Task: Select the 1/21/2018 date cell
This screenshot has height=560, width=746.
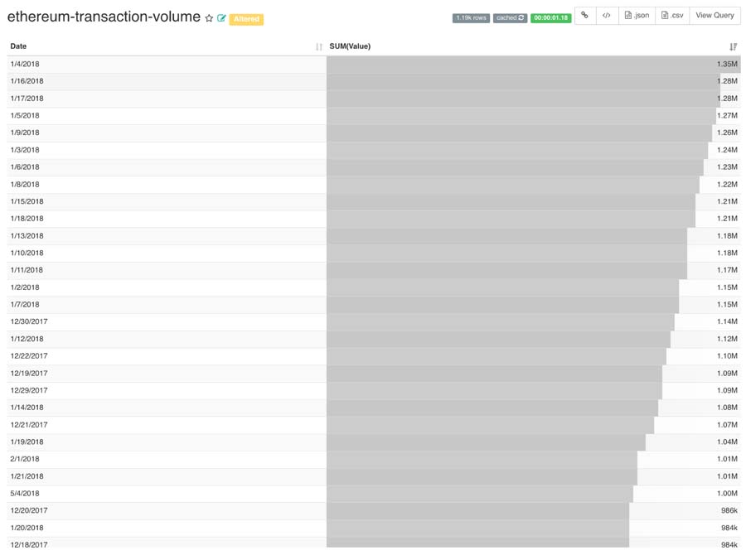Action: (167, 476)
